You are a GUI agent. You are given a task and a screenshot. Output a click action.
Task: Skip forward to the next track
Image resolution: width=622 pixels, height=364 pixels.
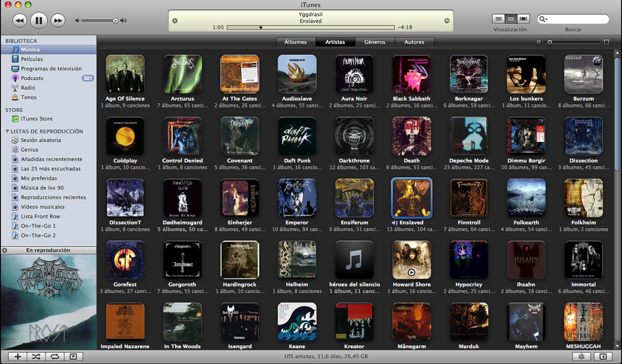coord(58,21)
